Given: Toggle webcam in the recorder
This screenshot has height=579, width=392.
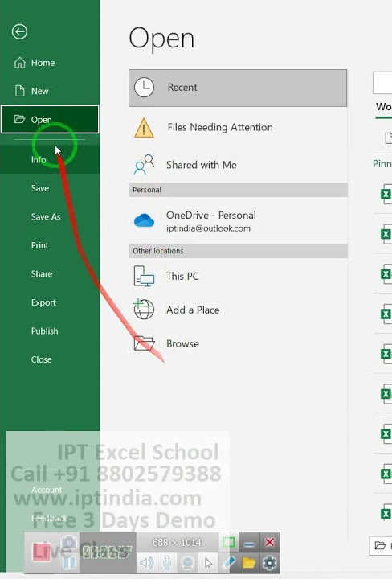Looking at the screenshot, I should pyautogui.click(x=188, y=563).
